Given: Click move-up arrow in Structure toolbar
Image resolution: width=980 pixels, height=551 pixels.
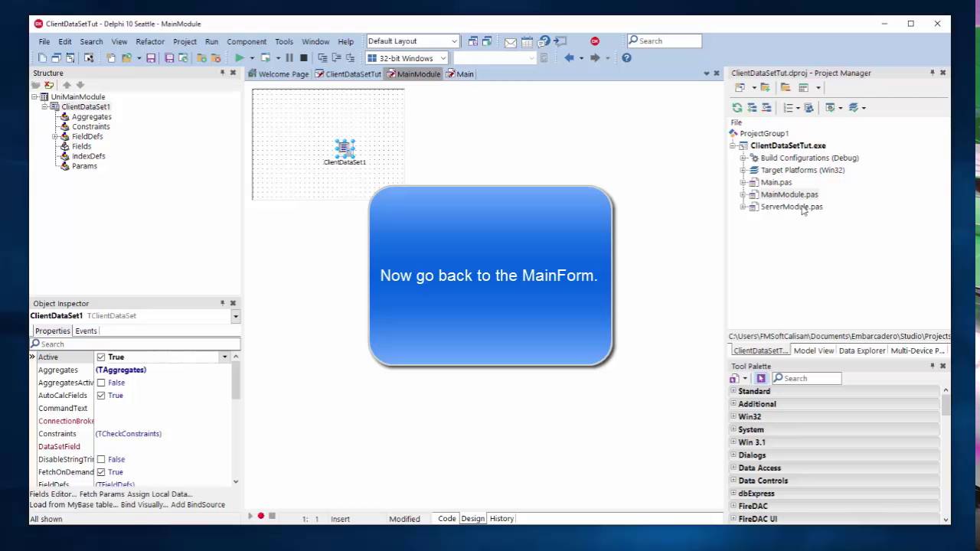Looking at the screenshot, I should [67, 85].
